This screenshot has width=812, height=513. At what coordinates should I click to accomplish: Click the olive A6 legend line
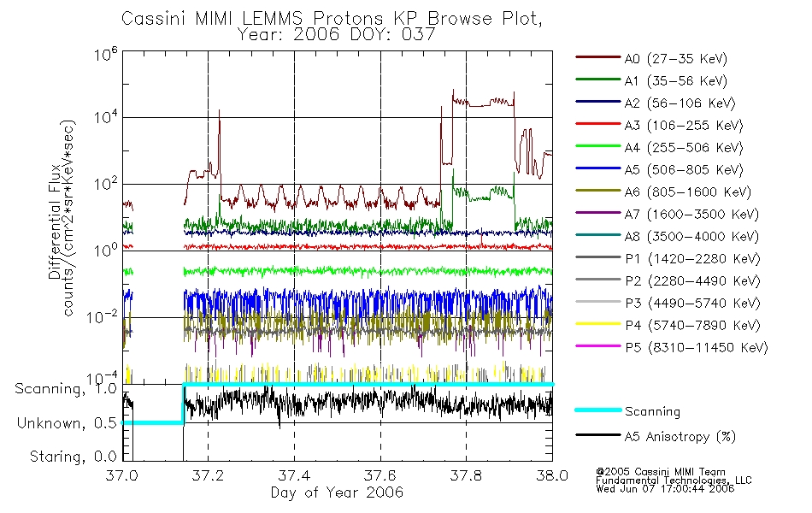[597, 191]
